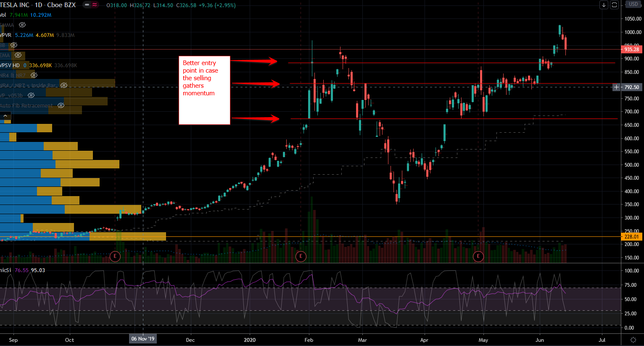Unhide the NR4 & NR7 indicator
This screenshot has height=346, width=644.
tap(34, 75)
